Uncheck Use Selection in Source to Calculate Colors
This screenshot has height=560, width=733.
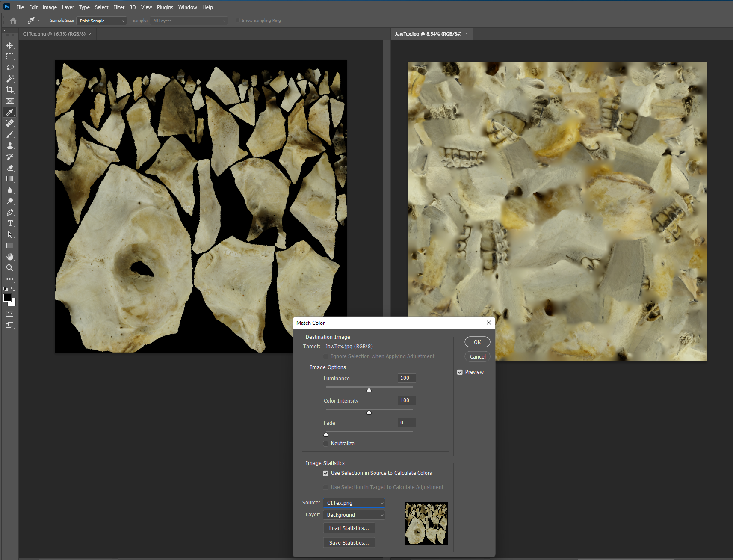coord(326,473)
